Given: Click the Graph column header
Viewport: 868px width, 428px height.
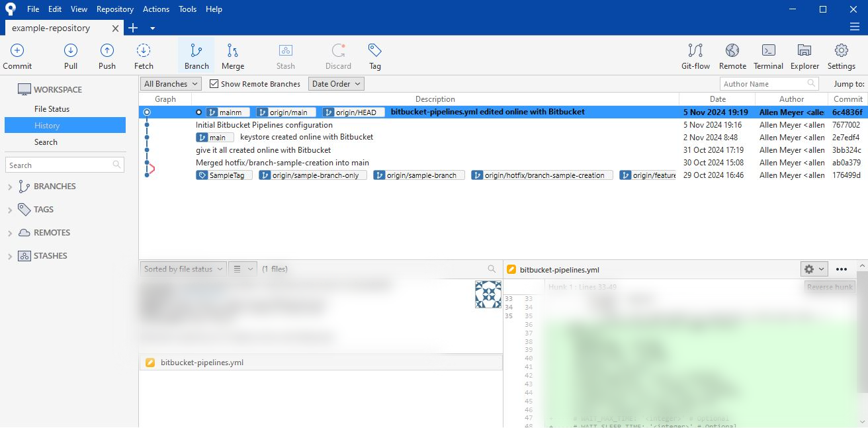Looking at the screenshot, I should 165,99.
